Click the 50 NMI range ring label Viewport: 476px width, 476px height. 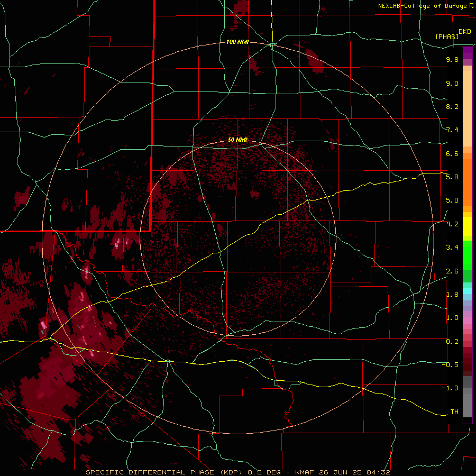click(x=237, y=140)
